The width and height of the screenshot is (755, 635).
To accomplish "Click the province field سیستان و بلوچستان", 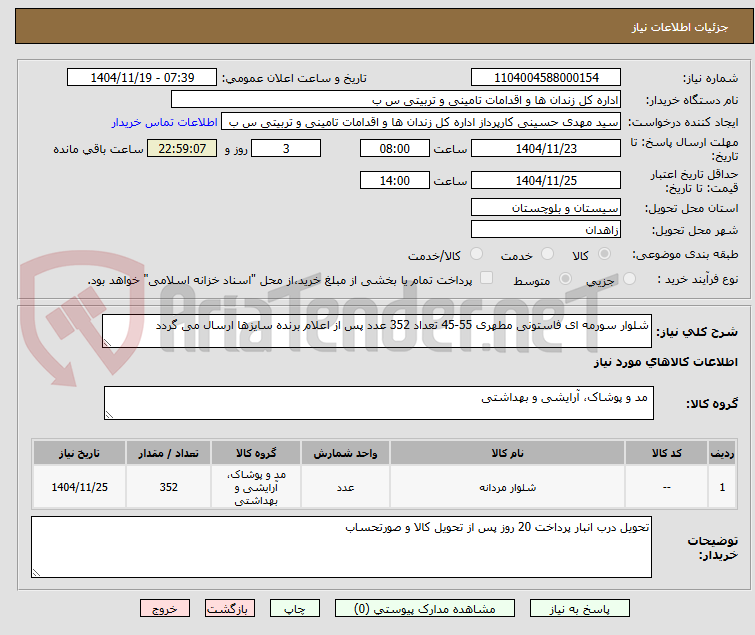I will tap(546, 207).
